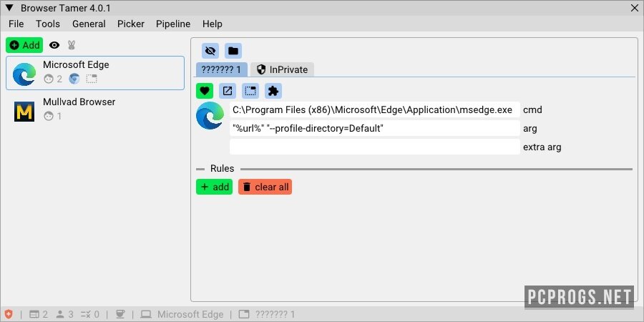This screenshot has height=322, width=644.
Task: Click large Edge logo beside cmd field
Action: point(210,116)
